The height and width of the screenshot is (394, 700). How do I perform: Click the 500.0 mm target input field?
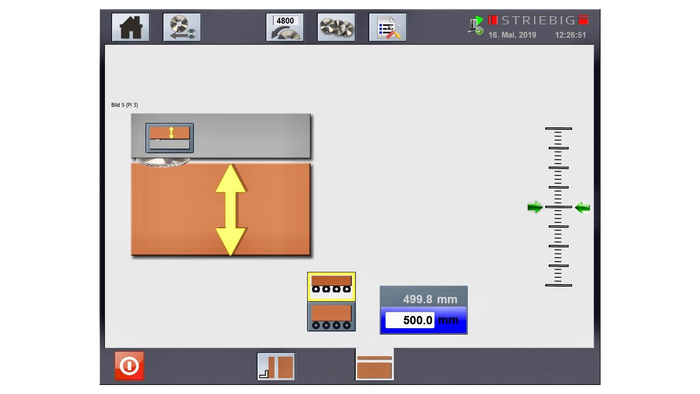click(409, 320)
